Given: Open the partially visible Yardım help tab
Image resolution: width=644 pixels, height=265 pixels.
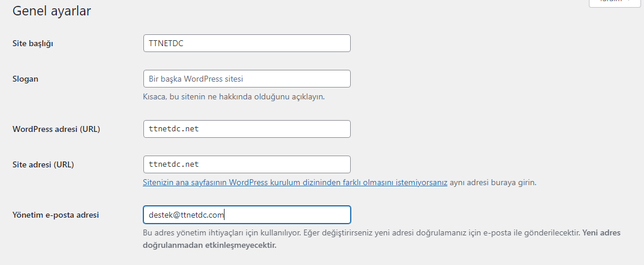Looking at the screenshot, I should 615,2.
